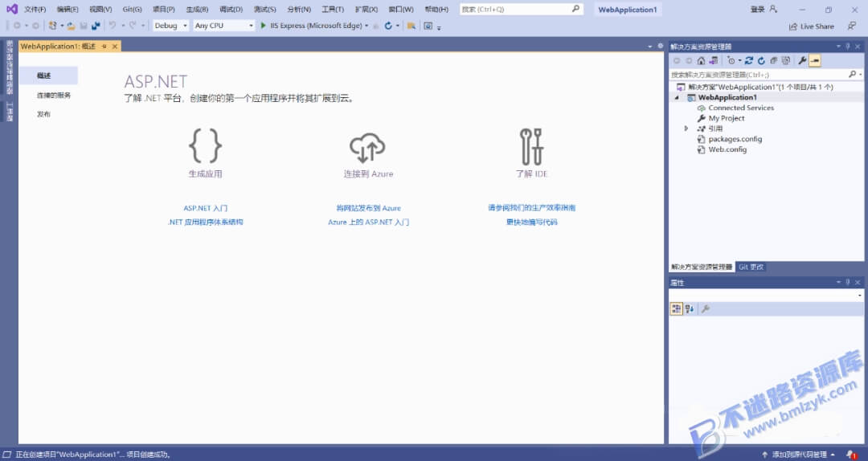Switch to the Git 更改 tab
This screenshot has width=868, height=461.
(751, 267)
